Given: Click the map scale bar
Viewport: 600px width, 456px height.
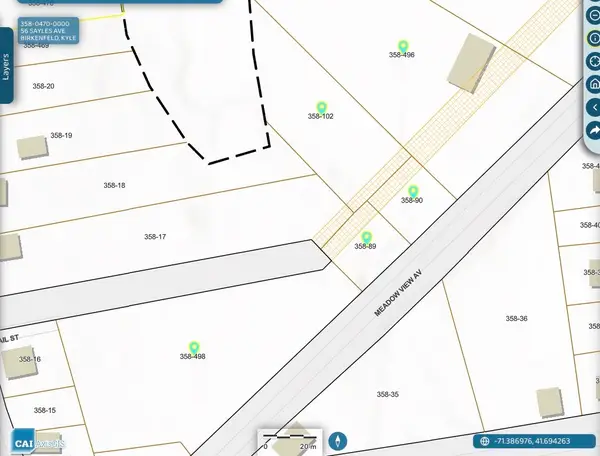Looking at the screenshot, I should pos(290,440).
